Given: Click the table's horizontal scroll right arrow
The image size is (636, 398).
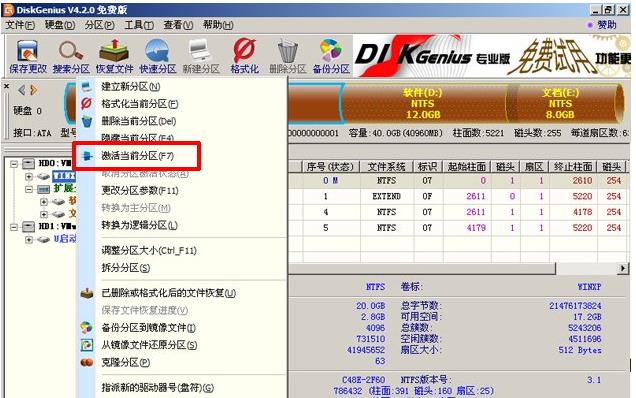Looking at the screenshot, I should click(623, 268).
